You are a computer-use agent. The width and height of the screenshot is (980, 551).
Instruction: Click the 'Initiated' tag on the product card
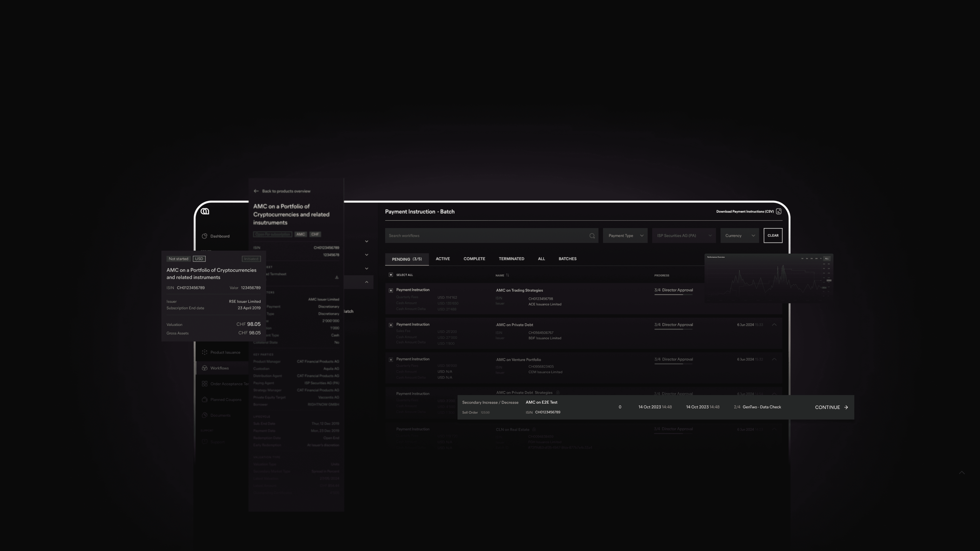[251, 259]
